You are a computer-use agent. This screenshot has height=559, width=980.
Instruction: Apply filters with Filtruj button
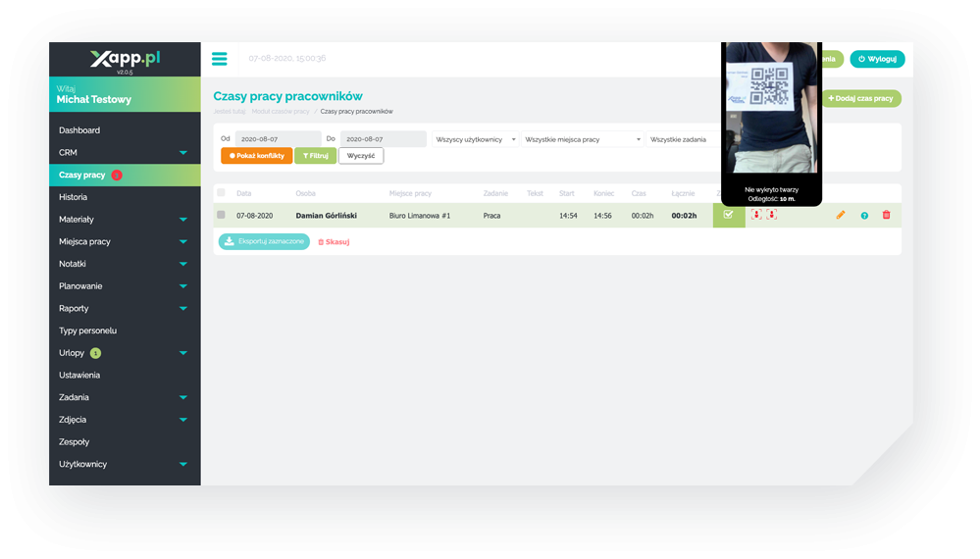coord(315,156)
